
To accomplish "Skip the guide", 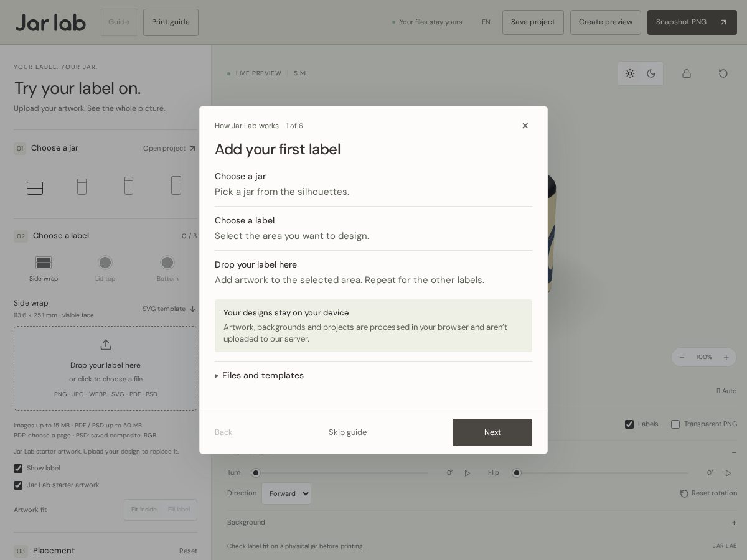I will click(x=347, y=432).
